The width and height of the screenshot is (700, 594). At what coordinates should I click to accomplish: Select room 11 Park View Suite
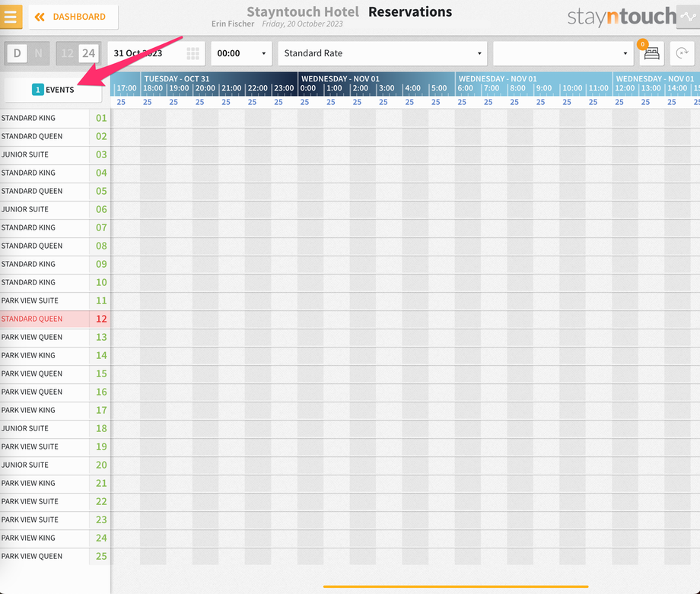tap(55, 301)
